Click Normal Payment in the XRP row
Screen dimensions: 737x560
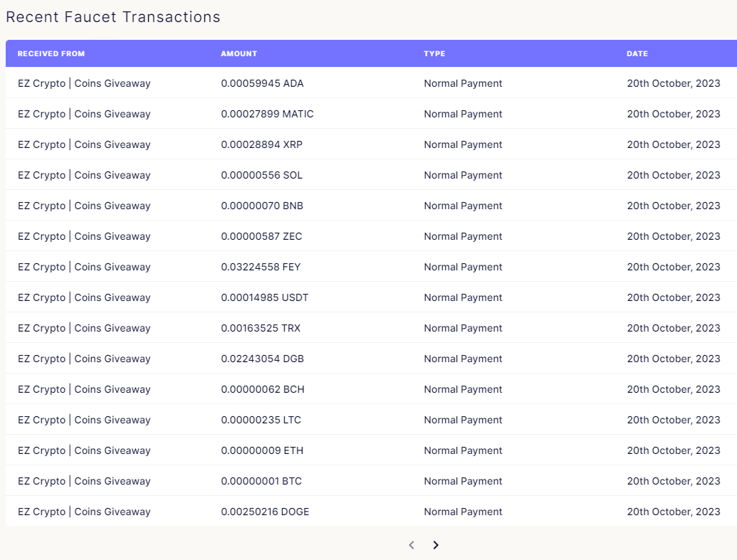coord(463,144)
